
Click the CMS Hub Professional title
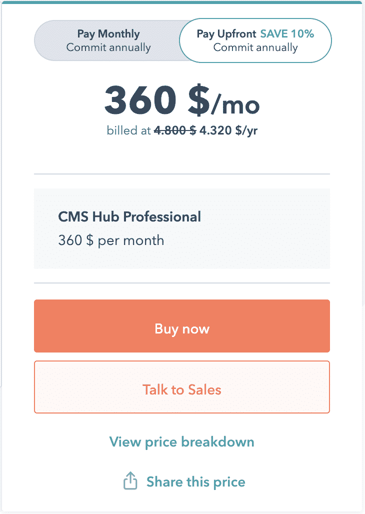[x=130, y=217]
